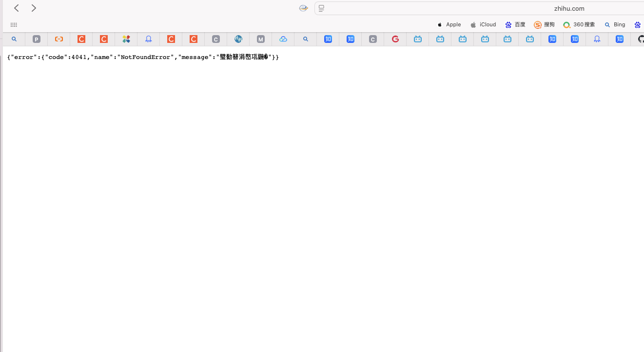The image size is (644, 352).
Task: Select Zhihu tab beside the GitHub tab
Action: 620,39
